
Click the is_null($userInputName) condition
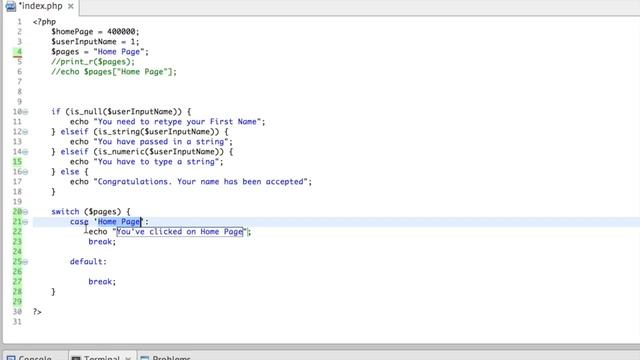[x=124, y=112]
